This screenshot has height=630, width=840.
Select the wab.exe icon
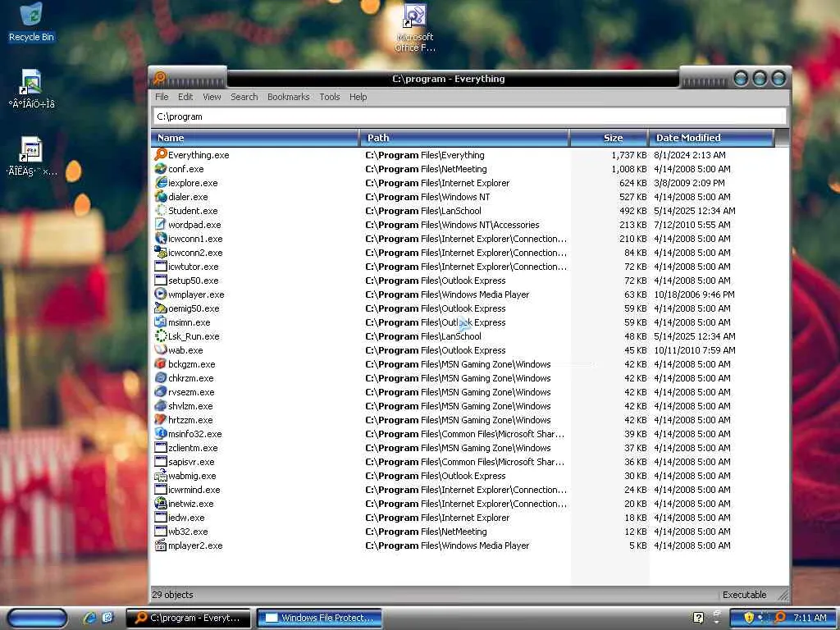[161, 349]
